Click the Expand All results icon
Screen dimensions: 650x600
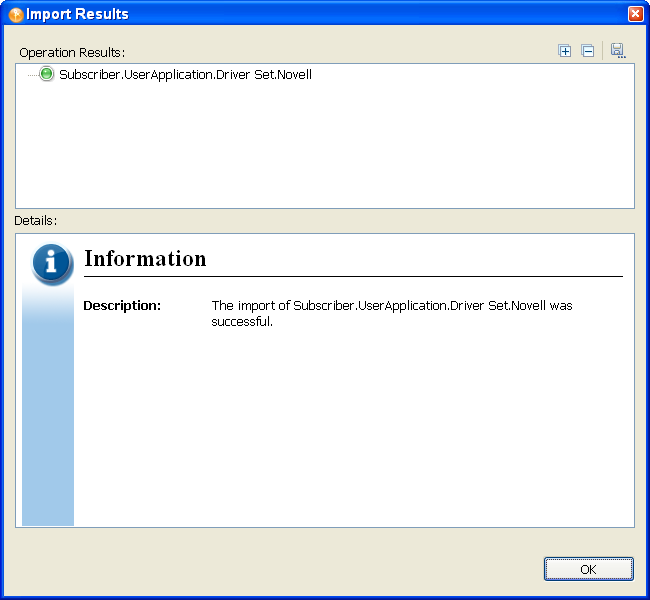565,51
